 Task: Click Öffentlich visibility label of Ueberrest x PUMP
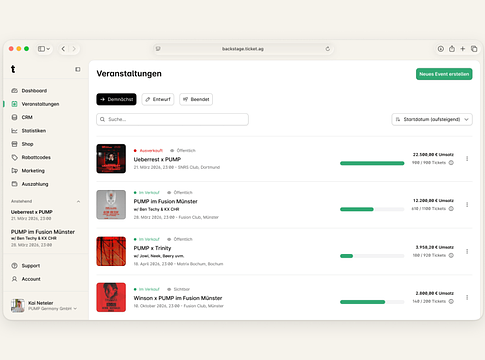(186, 151)
